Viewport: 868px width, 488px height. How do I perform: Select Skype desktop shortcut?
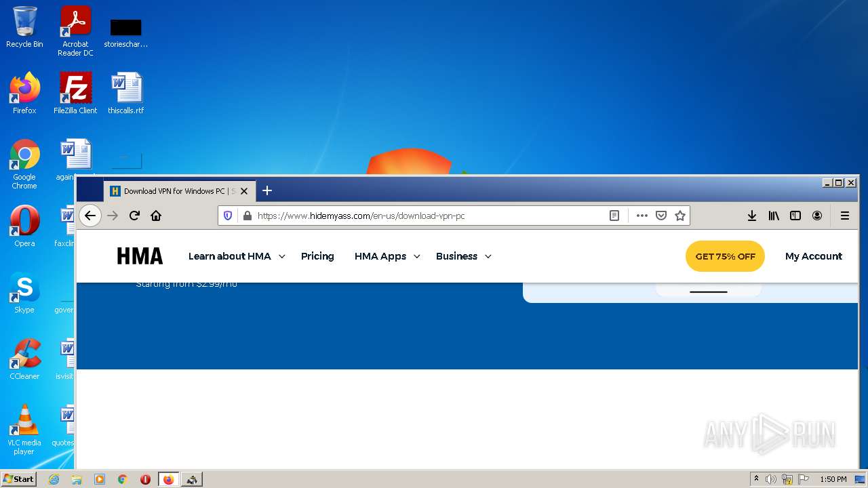[x=24, y=293]
